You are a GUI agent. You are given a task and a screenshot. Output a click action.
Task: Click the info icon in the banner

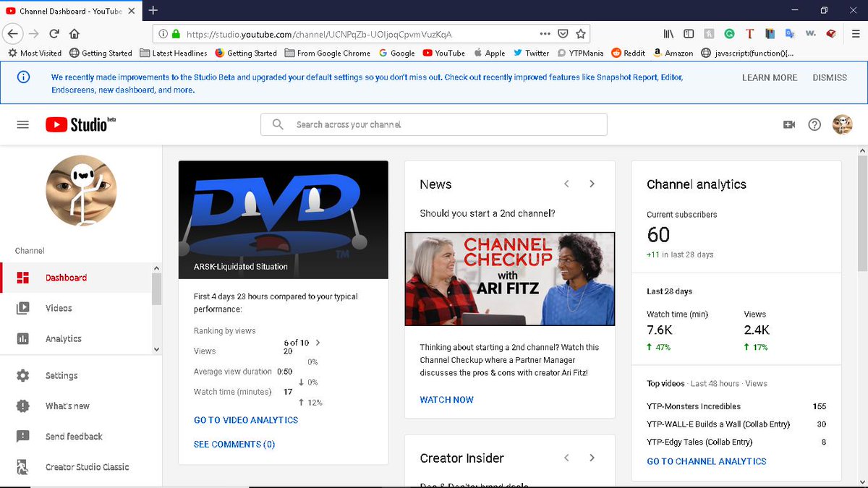click(23, 77)
